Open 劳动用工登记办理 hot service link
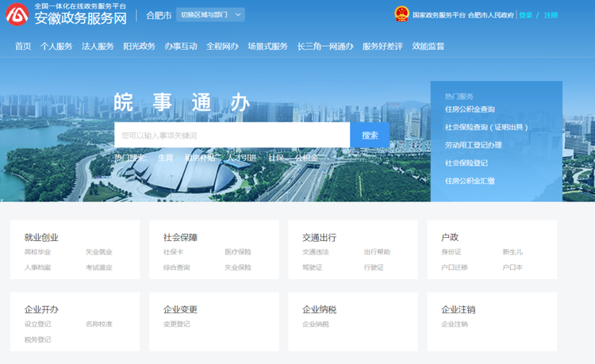The height and width of the screenshot is (364, 595). coord(473,145)
